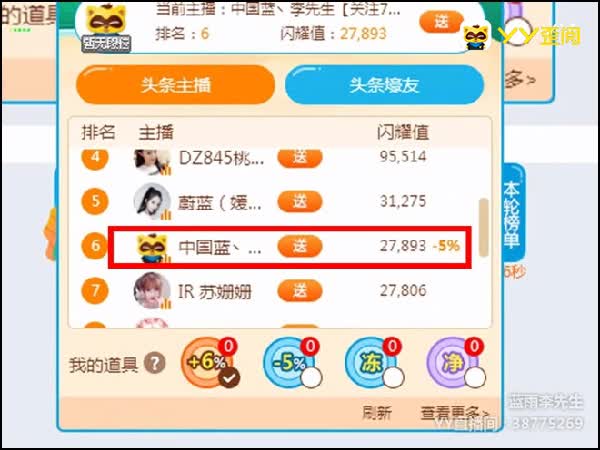The height and width of the screenshot is (450, 600).
Task: Expand 查看更多 at the panel bottom
Action: pyautogui.click(x=455, y=413)
